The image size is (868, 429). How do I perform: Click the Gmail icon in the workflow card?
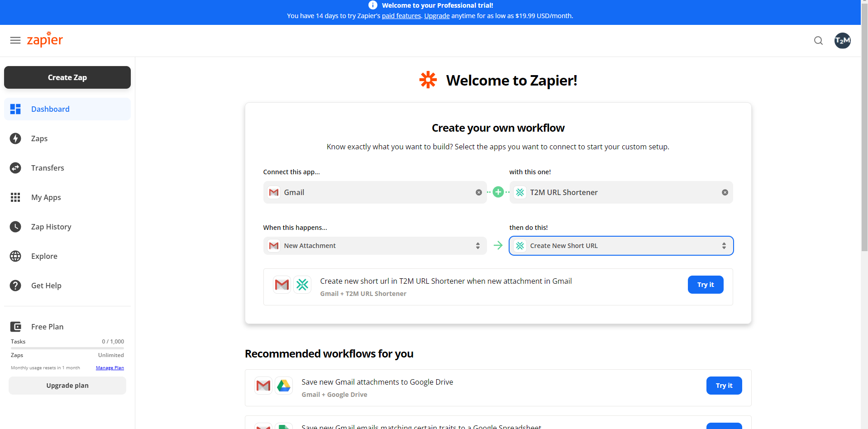tap(281, 285)
